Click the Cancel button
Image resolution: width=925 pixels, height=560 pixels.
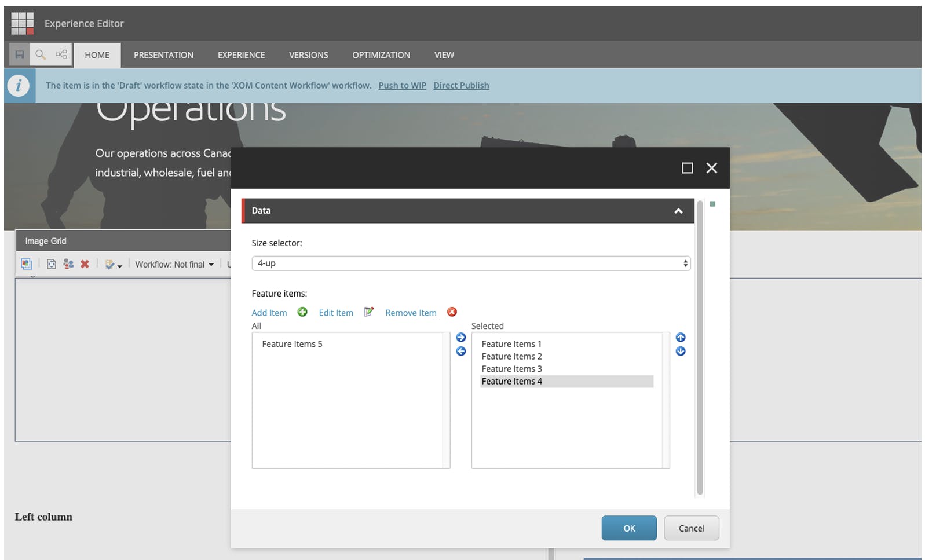[x=692, y=528]
